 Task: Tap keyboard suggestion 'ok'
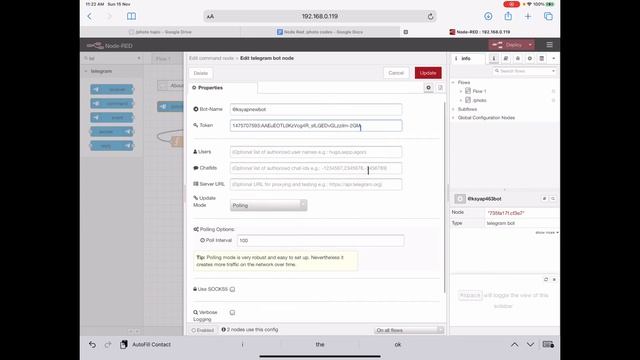pos(398,344)
